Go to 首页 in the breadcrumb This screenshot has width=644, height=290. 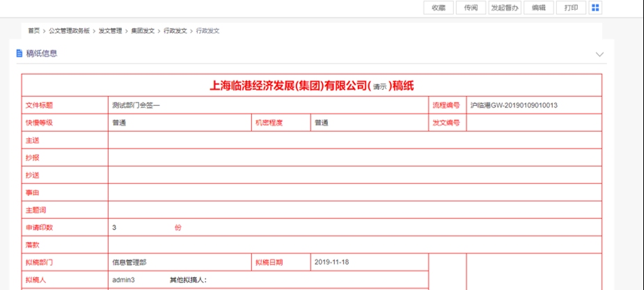click(x=33, y=31)
